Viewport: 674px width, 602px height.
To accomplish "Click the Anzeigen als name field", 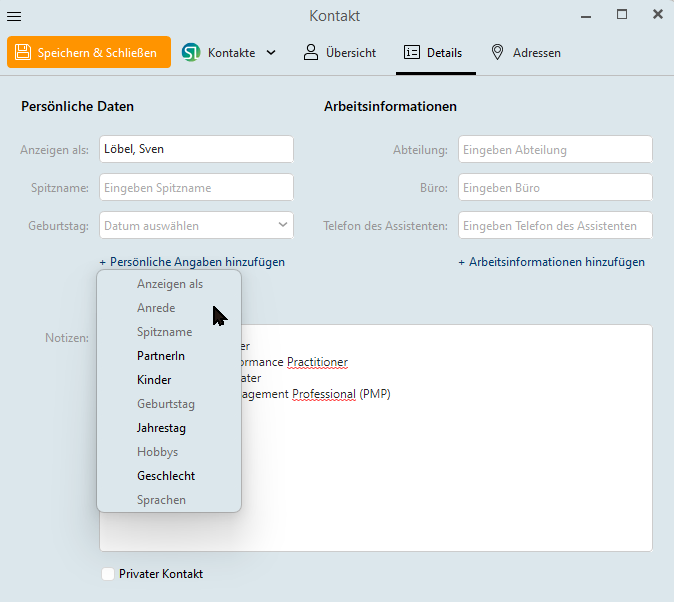I will pyautogui.click(x=196, y=149).
